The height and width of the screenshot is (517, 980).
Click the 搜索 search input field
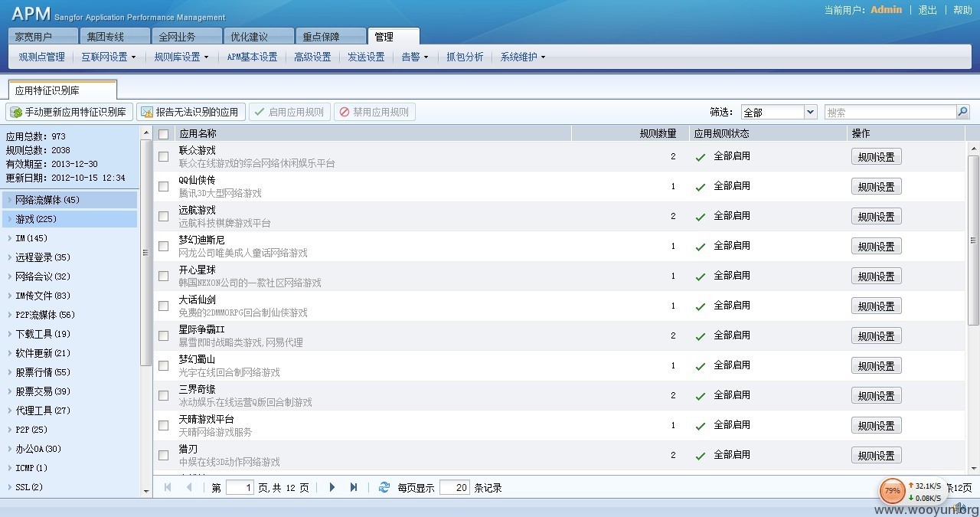pyautogui.click(x=890, y=112)
